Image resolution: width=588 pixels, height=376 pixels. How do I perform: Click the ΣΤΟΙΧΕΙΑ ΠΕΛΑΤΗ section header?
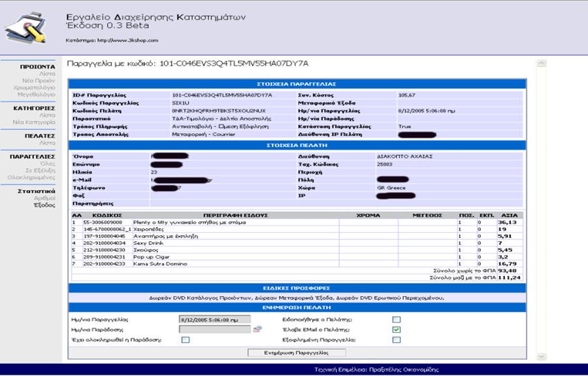pos(297,145)
